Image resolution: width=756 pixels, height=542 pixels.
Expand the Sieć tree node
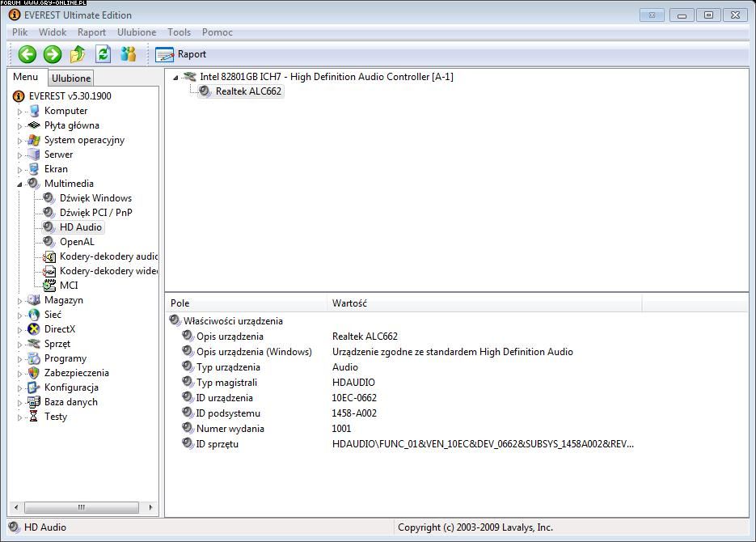(x=19, y=315)
